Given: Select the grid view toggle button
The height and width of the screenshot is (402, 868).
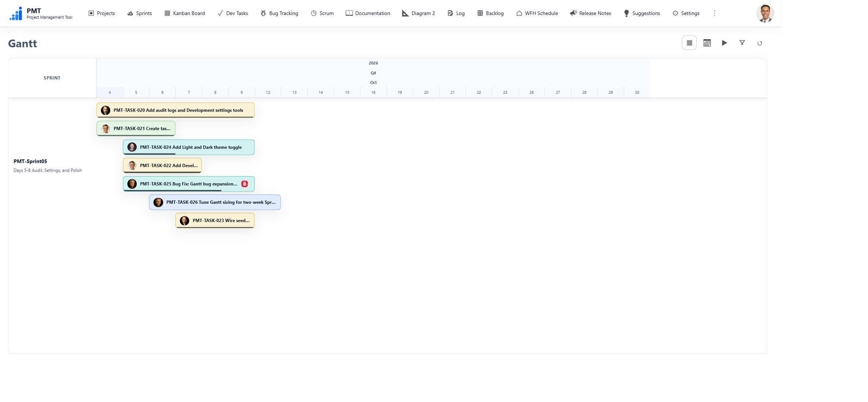Looking at the screenshot, I should pyautogui.click(x=689, y=43).
